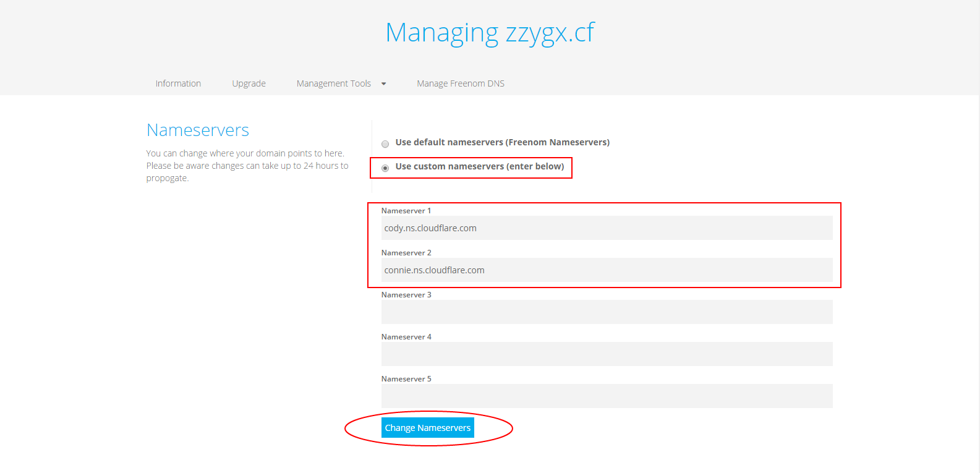This screenshot has height=473, width=980.
Task: Click the 'Use default nameservers (Freenom Nameservers)' label
Action: pyautogui.click(x=503, y=142)
